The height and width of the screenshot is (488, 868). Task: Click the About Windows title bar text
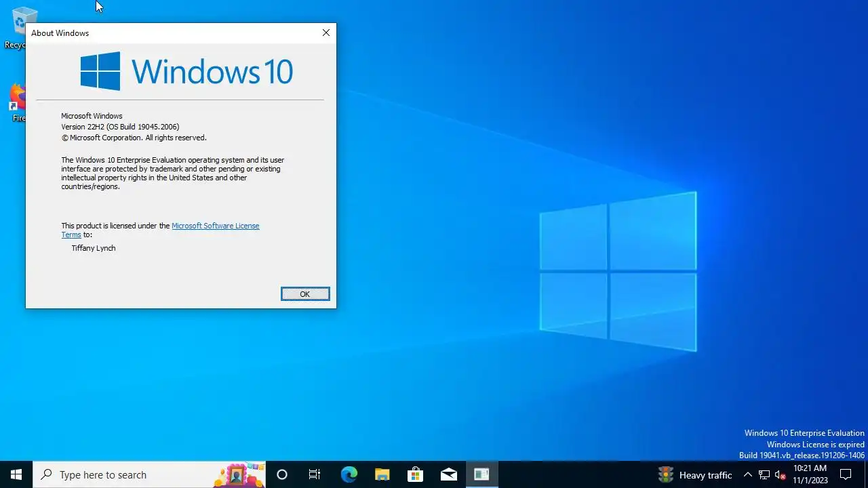[60, 33]
